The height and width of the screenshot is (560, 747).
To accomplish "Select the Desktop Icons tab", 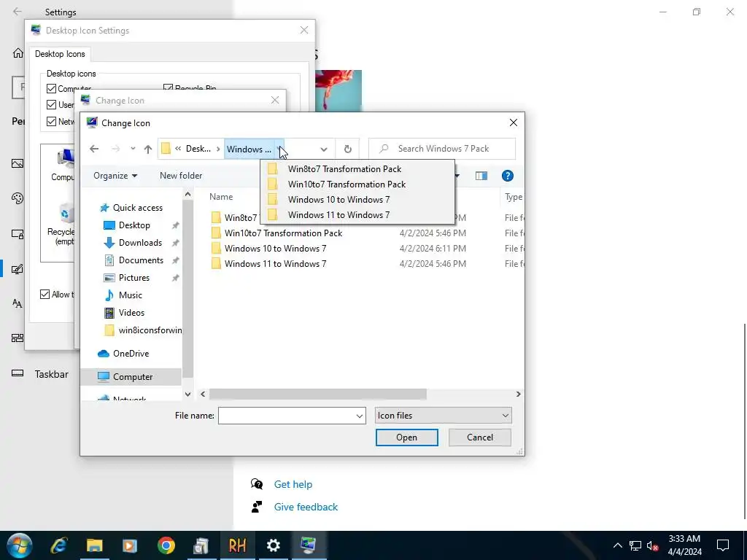I will 60,54.
